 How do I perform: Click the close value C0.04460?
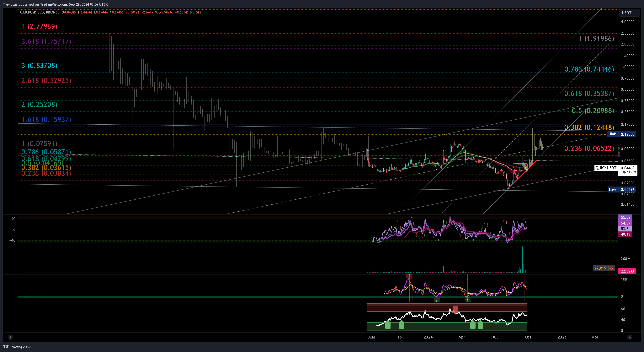pyautogui.click(x=117, y=12)
